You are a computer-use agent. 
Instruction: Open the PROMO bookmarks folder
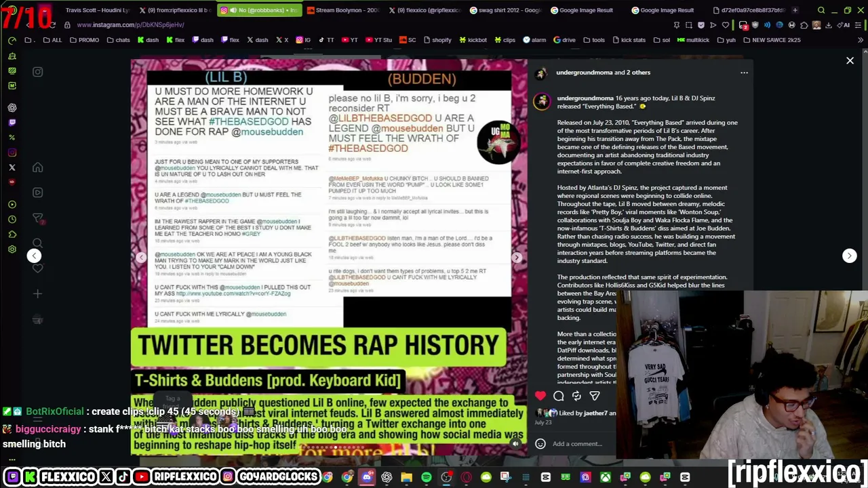tap(84, 40)
